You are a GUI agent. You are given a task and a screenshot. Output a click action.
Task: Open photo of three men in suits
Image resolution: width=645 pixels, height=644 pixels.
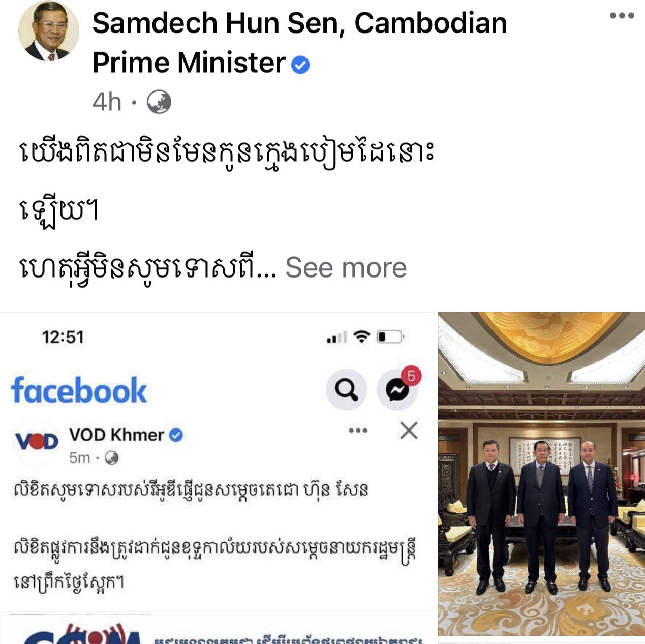[541, 474]
